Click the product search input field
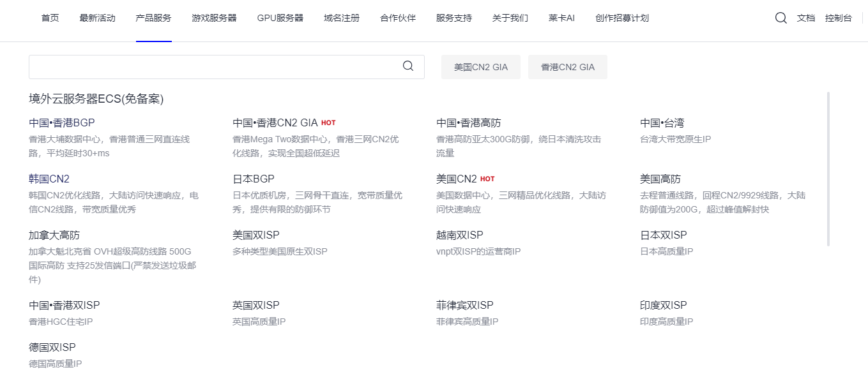Image resolution: width=868 pixels, height=386 pixels. coord(214,67)
